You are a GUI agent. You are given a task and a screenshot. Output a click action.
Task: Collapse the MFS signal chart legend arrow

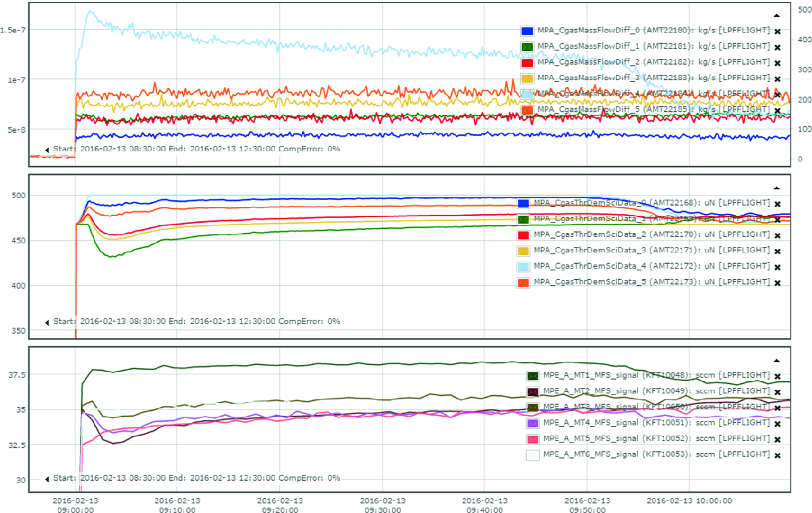(x=777, y=361)
